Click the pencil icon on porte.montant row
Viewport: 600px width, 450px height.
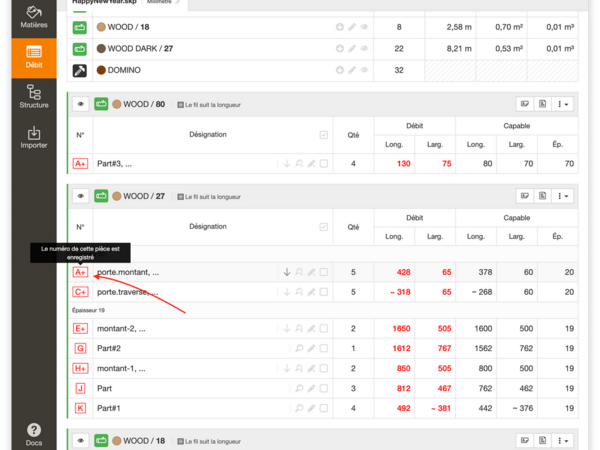pos(311,272)
